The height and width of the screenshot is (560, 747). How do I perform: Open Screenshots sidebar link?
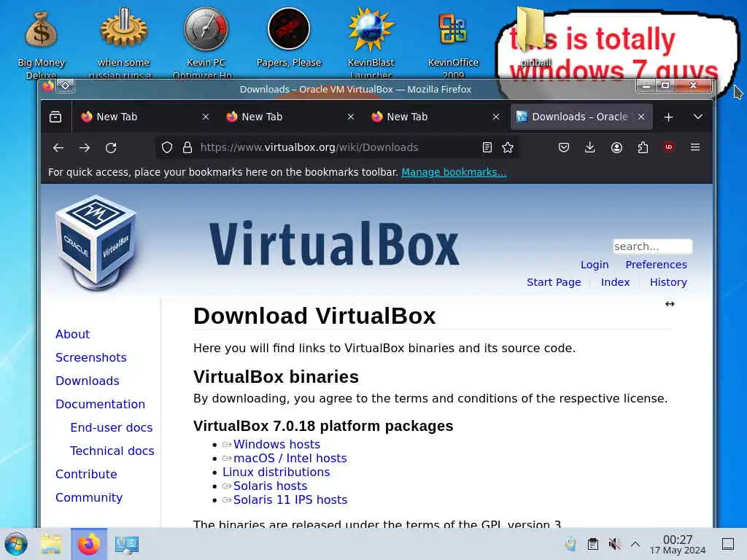click(x=91, y=357)
